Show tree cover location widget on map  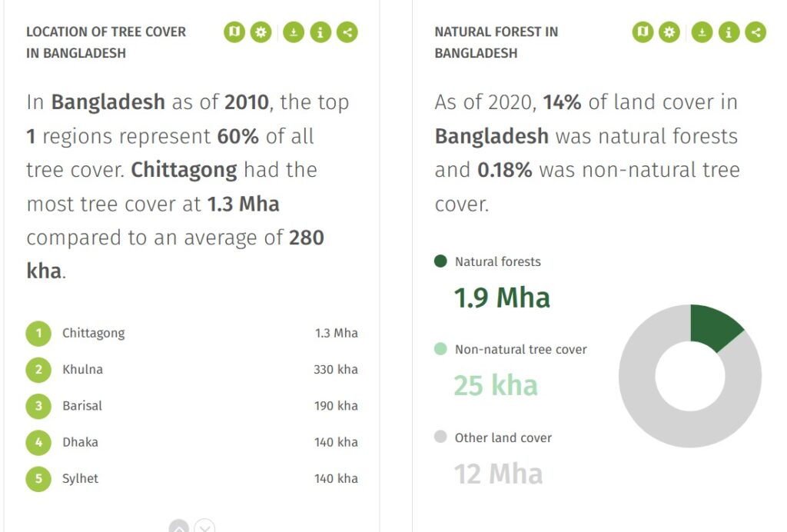tap(234, 32)
